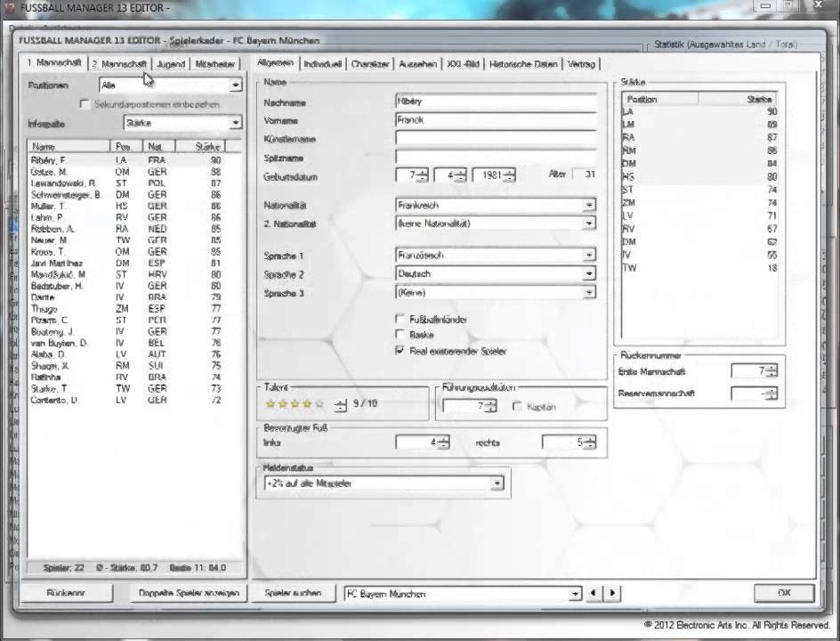The width and height of the screenshot is (840, 641).
Task: Open the 2. Nationalität dropdown
Action: [x=589, y=223]
